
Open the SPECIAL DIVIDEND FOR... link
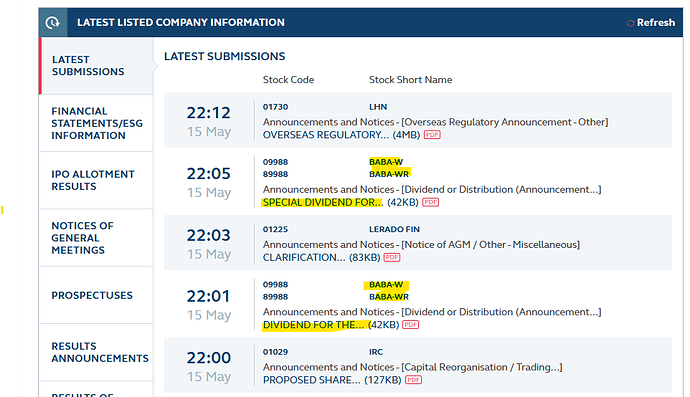(323, 202)
